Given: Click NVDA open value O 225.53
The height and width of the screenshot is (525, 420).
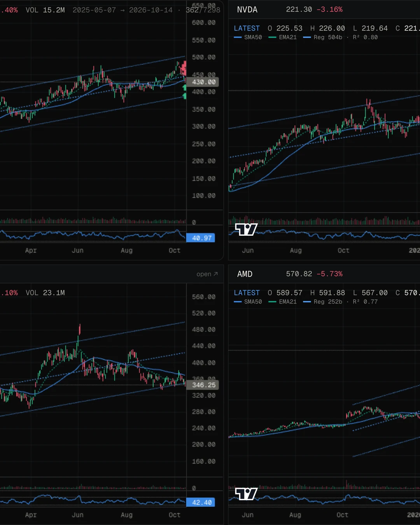Looking at the screenshot, I should 285,28.
